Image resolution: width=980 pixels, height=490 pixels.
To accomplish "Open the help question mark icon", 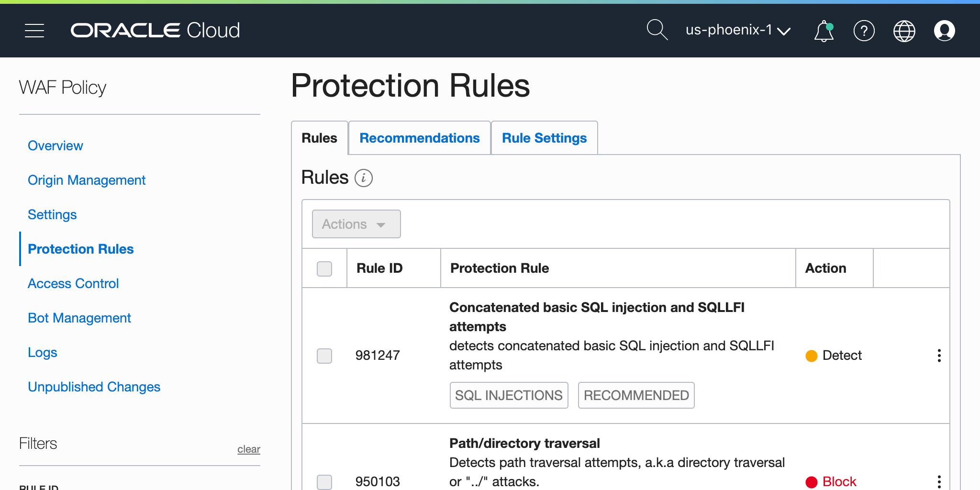I will 864,31.
